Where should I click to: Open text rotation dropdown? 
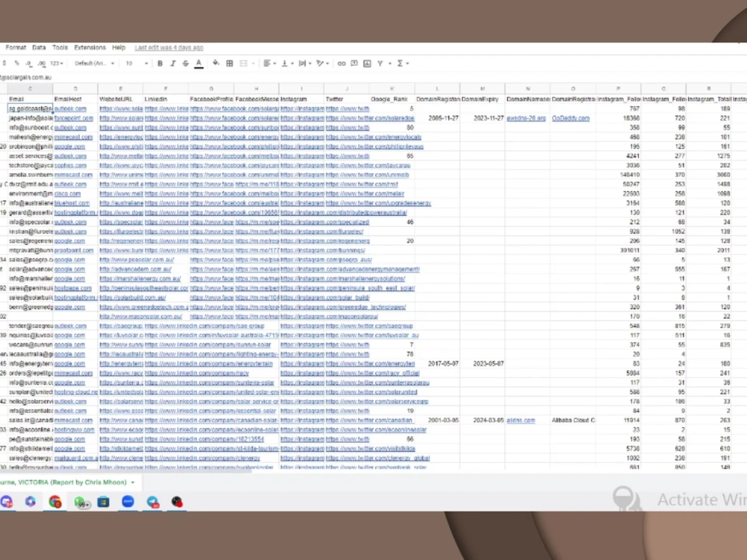click(323, 63)
